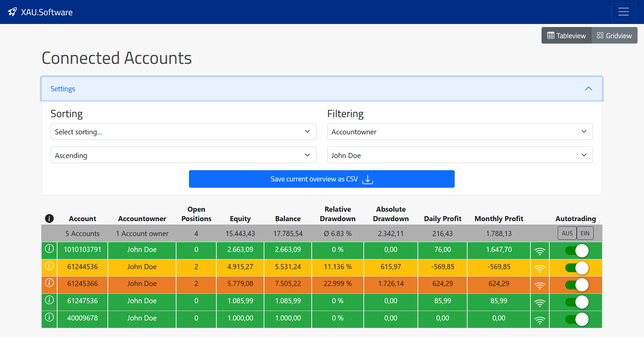This screenshot has height=338, width=644.
Task: Switch to Gridview
Action: click(x=614, y=35)
